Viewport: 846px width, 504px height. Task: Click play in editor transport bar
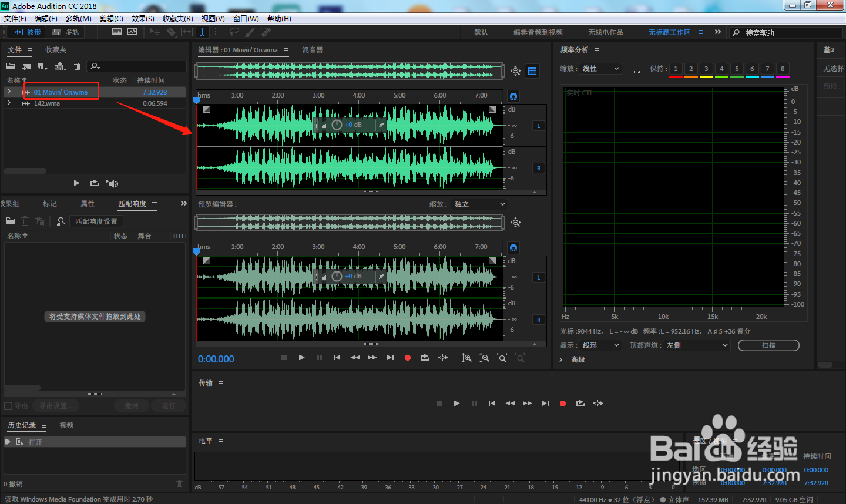click(301, 358)
